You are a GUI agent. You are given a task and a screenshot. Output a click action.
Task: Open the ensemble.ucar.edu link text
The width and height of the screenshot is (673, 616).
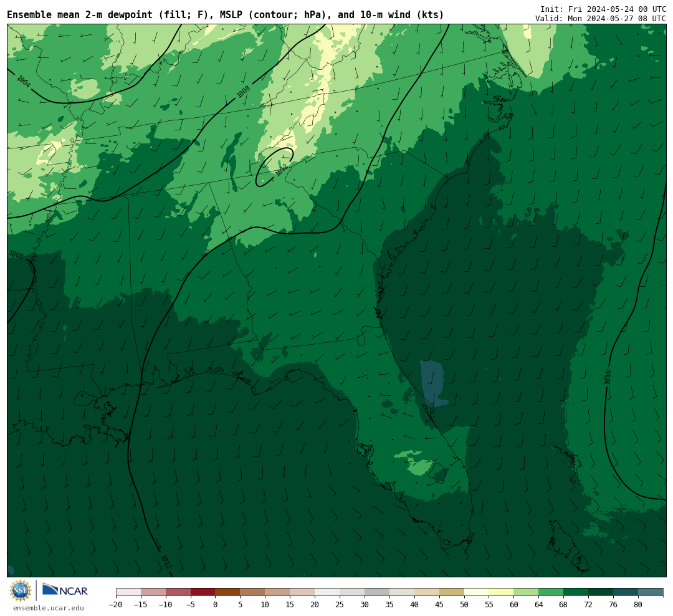point(49,608)
